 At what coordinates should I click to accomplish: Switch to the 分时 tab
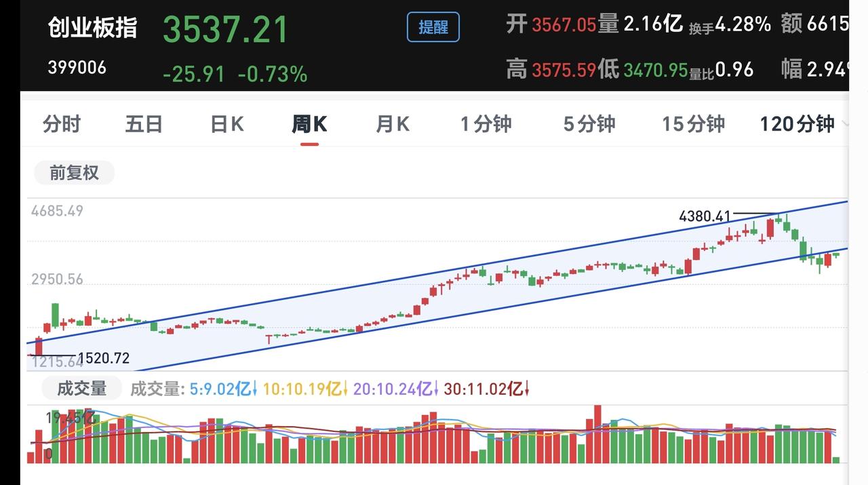point(62,124)
